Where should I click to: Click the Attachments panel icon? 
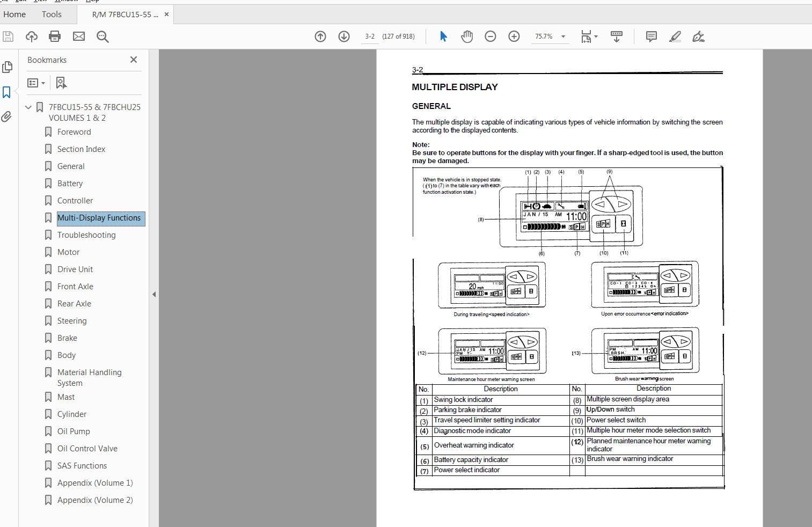point(7,116)
